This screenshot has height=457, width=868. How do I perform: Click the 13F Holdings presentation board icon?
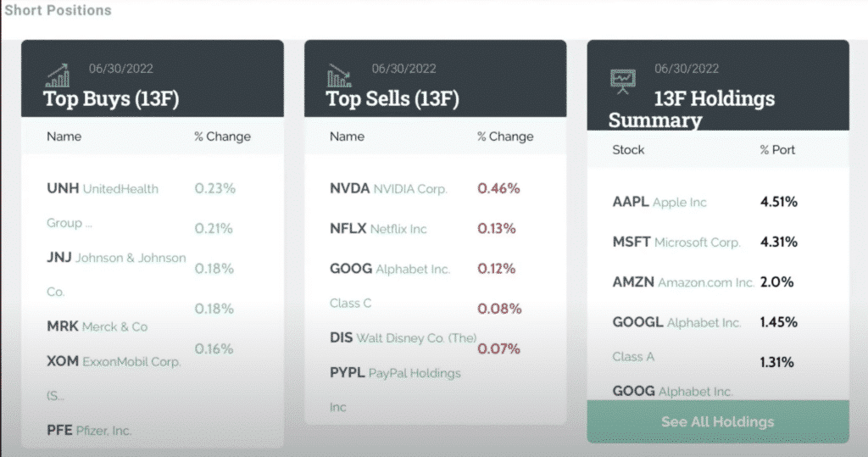[623, 79]
